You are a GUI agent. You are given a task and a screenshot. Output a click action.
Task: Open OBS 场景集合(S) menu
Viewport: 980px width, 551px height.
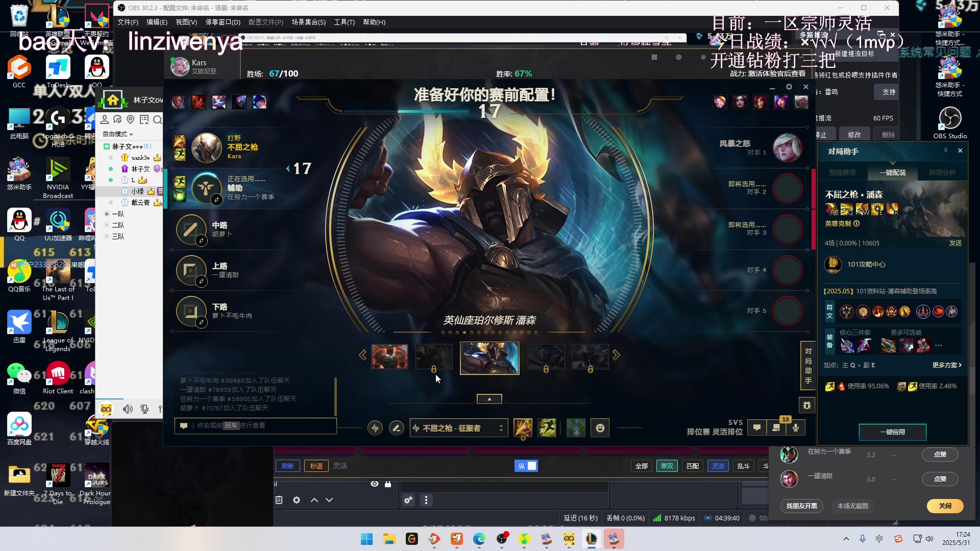(308, 22)
